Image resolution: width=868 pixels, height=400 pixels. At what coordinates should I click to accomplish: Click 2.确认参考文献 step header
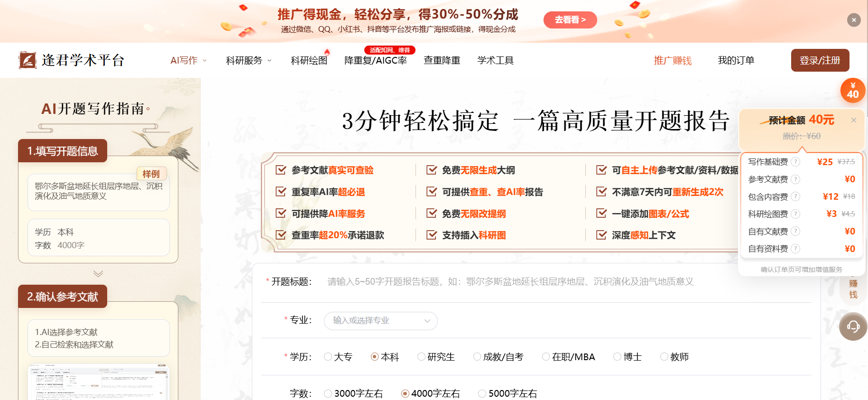[63, 297]
